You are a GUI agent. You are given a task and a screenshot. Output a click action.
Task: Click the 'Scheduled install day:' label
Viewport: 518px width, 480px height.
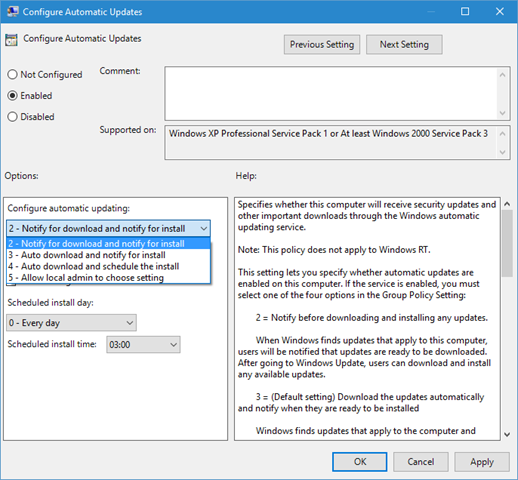(x=51, y=303)
